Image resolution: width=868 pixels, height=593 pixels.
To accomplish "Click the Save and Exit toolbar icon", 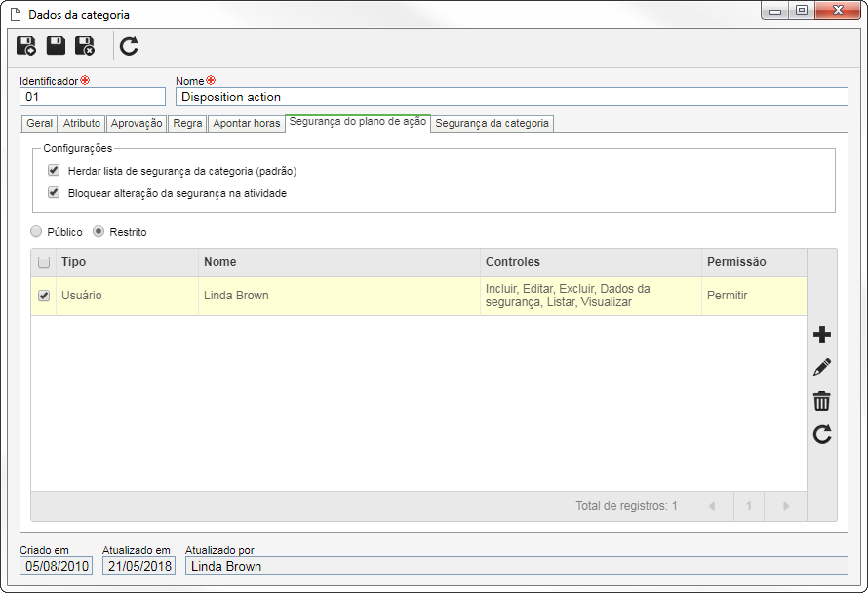I will (x=85, y=46).
